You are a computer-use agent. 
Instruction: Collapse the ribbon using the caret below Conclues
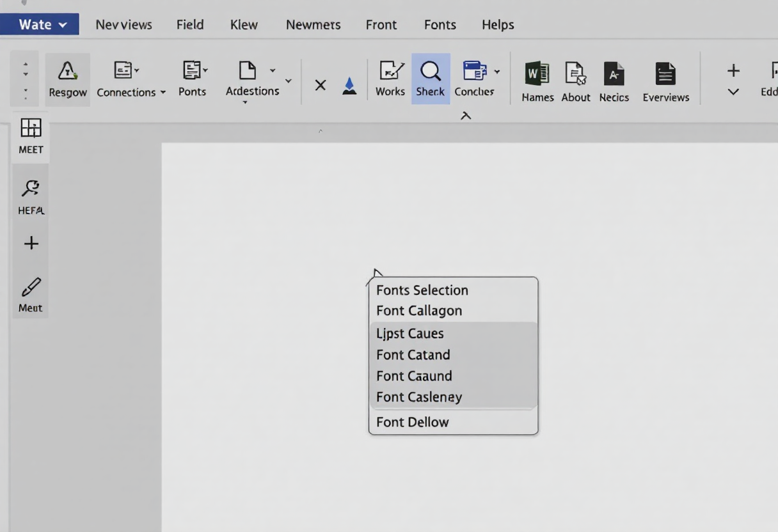466,116
